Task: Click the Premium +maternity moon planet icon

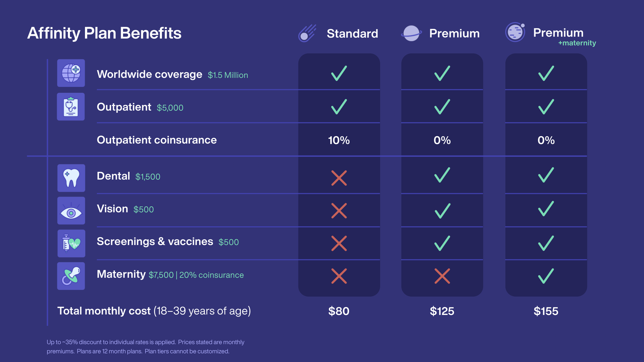Action: (515, 32)
